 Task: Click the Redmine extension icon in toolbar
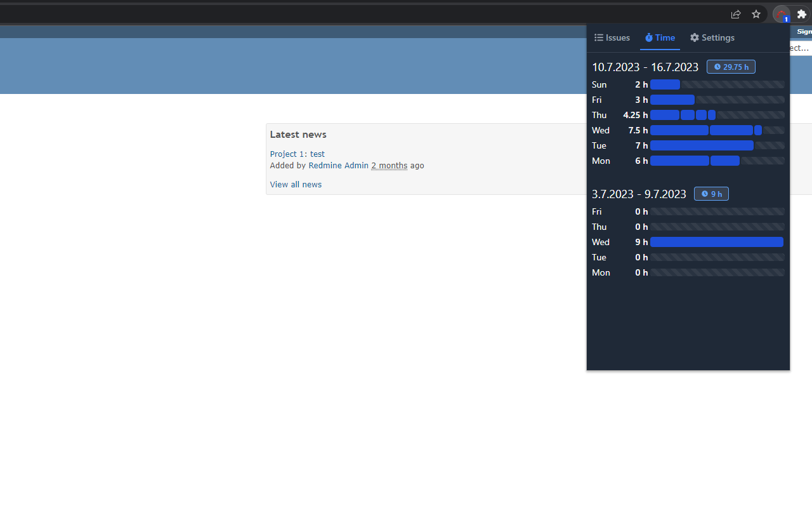coord(782,14)
